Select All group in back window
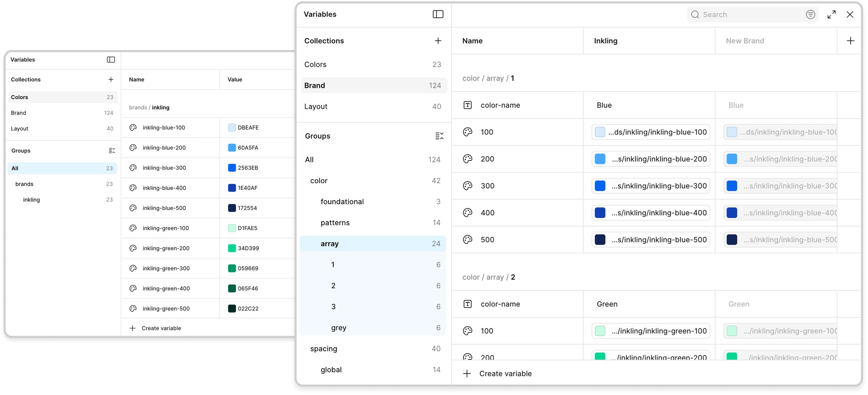The width and height of the screenshot is (868, 395). coord(62,168)
